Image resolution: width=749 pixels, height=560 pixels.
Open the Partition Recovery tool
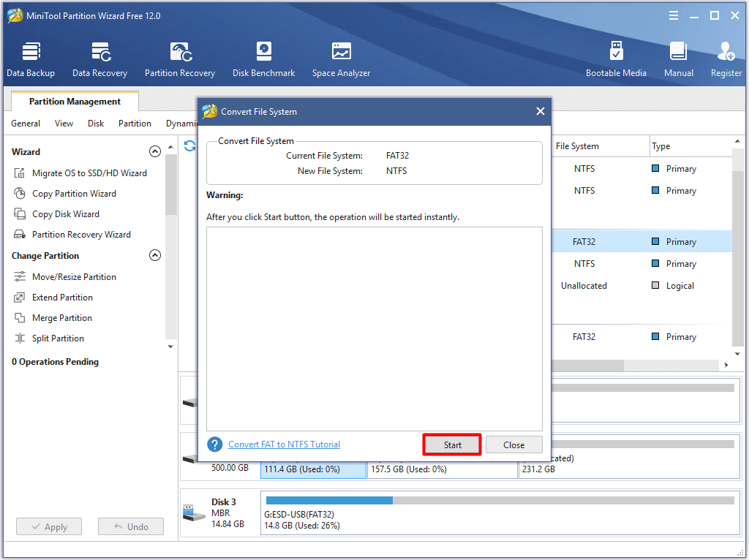pos(180,60)
